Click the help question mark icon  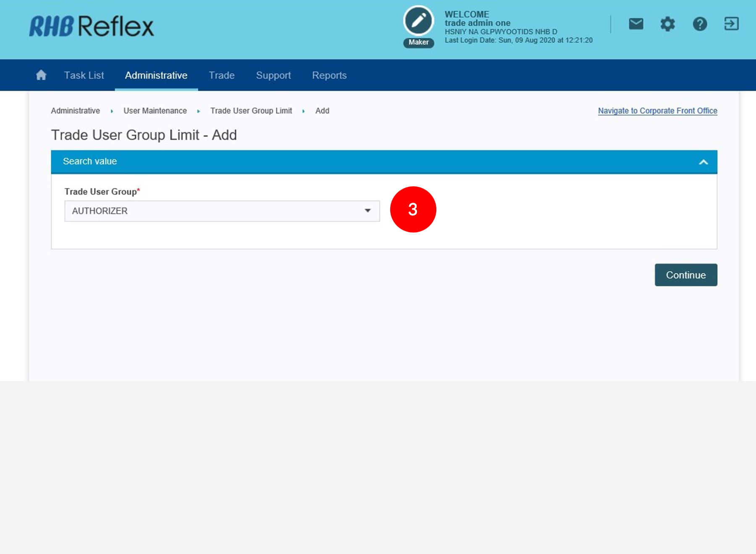700,24
